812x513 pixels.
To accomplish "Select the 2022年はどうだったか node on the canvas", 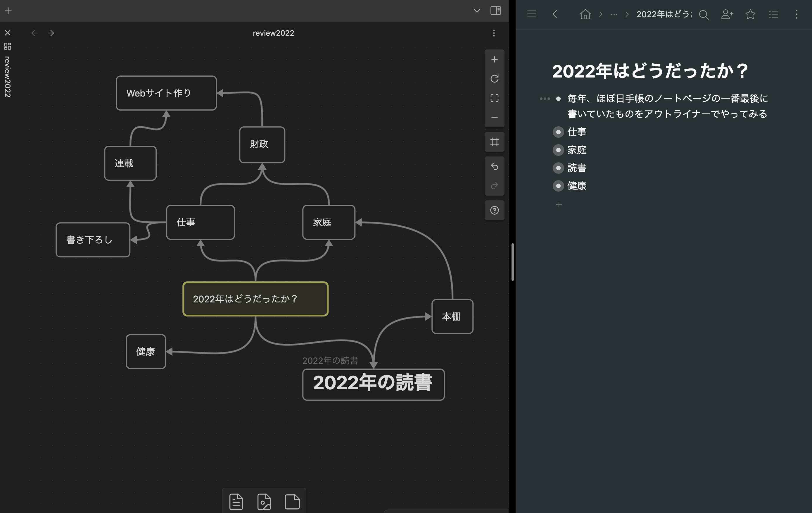I will point(255,299).
